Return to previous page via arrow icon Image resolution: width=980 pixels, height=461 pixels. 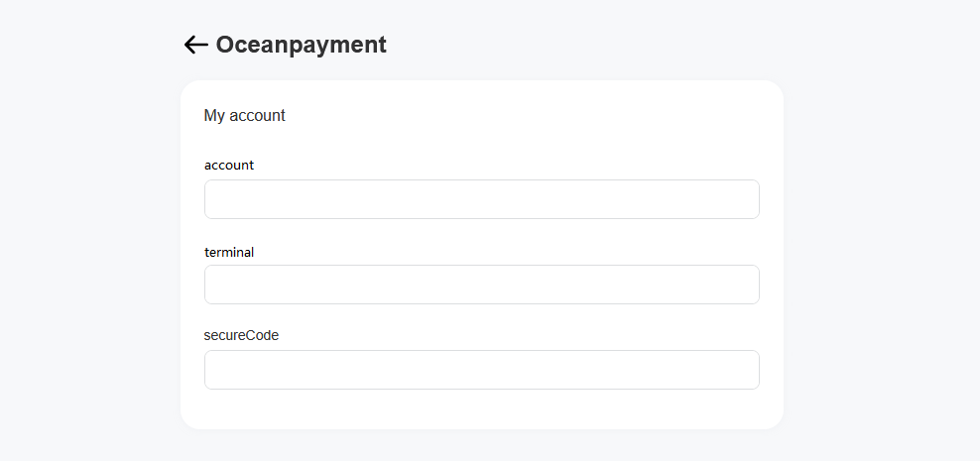point(195,45)
